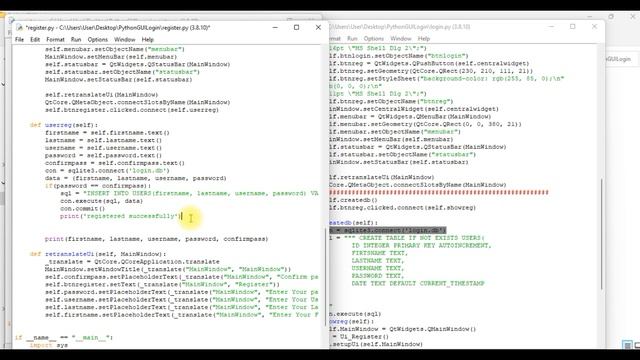Image resolution: width=640 pixels, height=360 pixels.
Task: Click the '_translate = QtCore.QCoreApplication.translate' line
Action: point(132,262)
